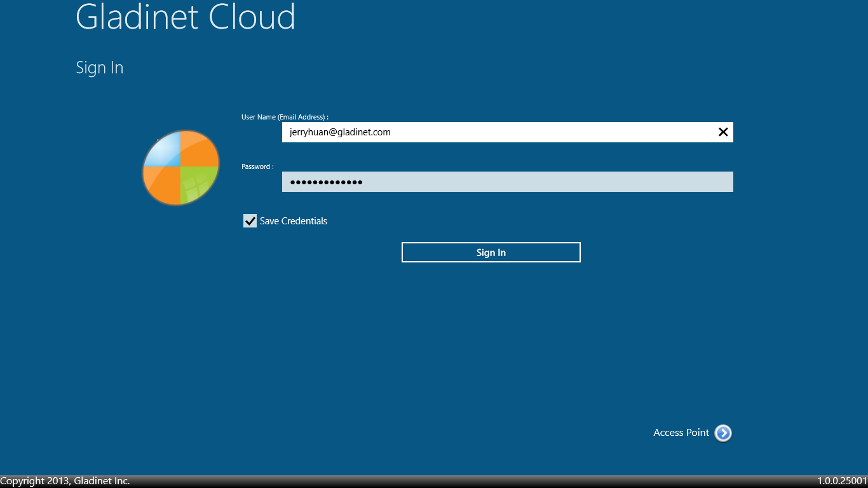
Task: Open the Access Point text link
Action: pyautogui.click(x=681, y=433)
